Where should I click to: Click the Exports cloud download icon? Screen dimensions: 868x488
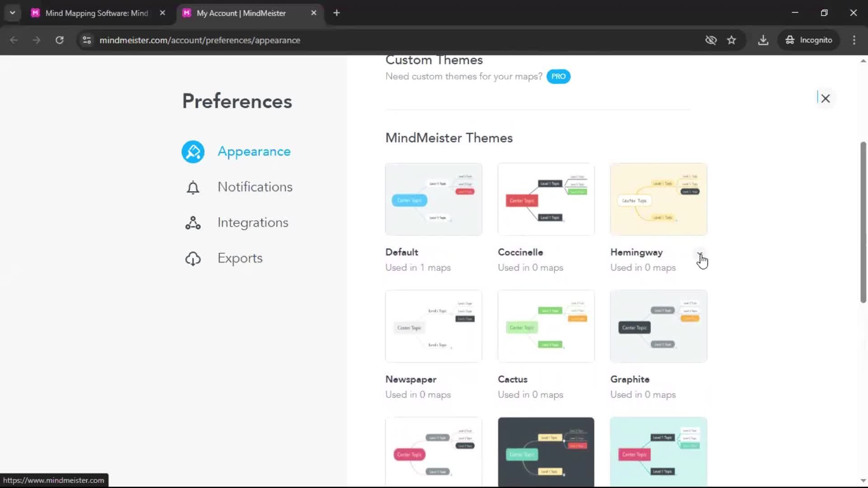point(193,258)
